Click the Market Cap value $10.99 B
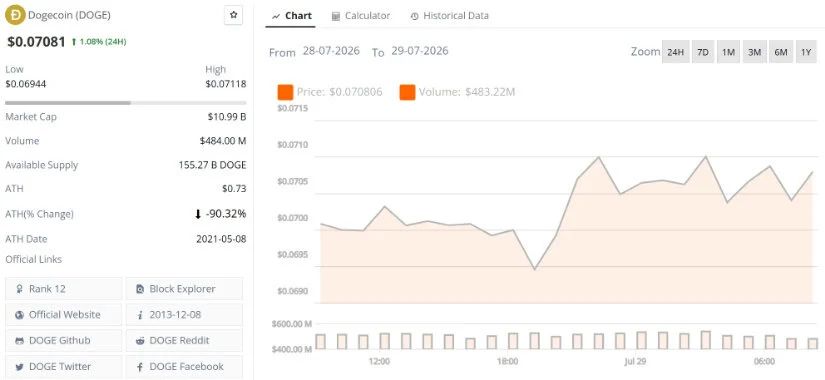The width and height of the screenshot is (825, 380). pyautogui.click(x=227, y=117)
